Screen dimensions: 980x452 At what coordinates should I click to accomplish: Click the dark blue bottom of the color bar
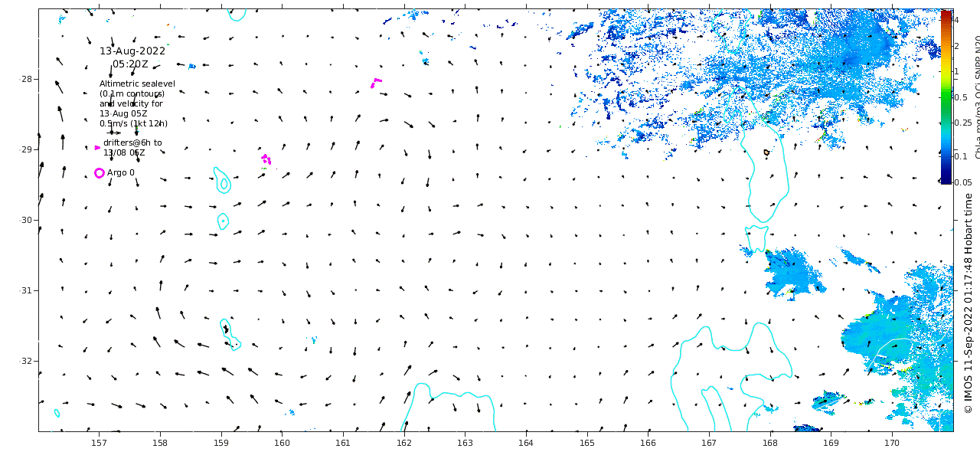[946, 179]
